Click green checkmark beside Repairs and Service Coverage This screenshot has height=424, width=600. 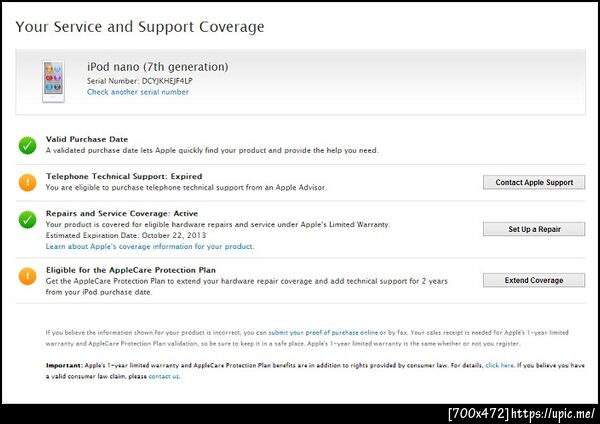(x=28, y=219)
